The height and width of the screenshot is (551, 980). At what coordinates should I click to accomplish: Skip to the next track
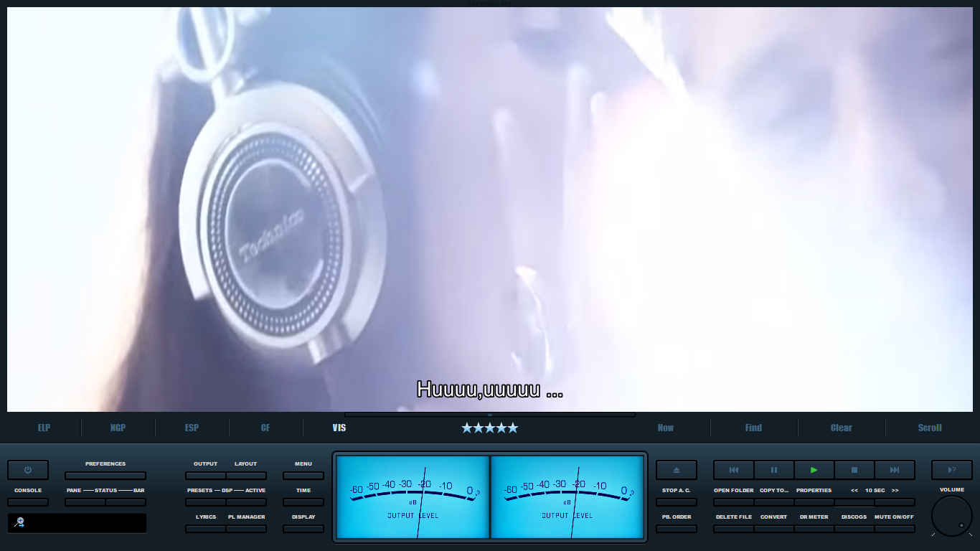click(x=894, y=470)
